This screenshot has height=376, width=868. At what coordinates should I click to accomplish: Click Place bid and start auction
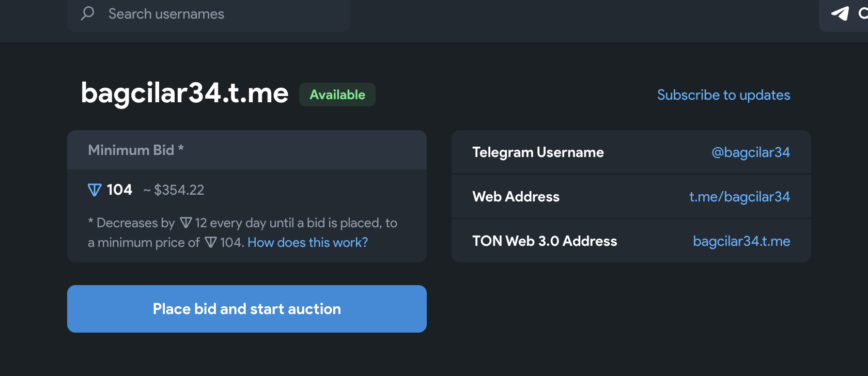(247, 309)
